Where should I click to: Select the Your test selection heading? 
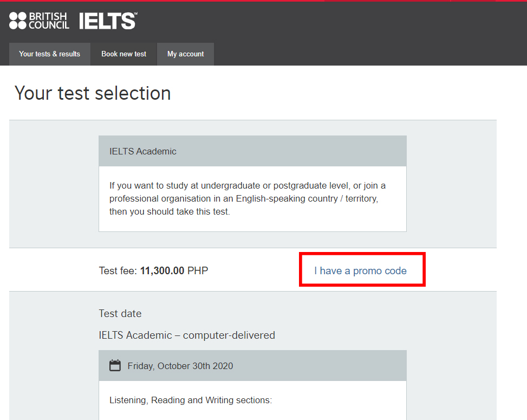tap(93, 93)
